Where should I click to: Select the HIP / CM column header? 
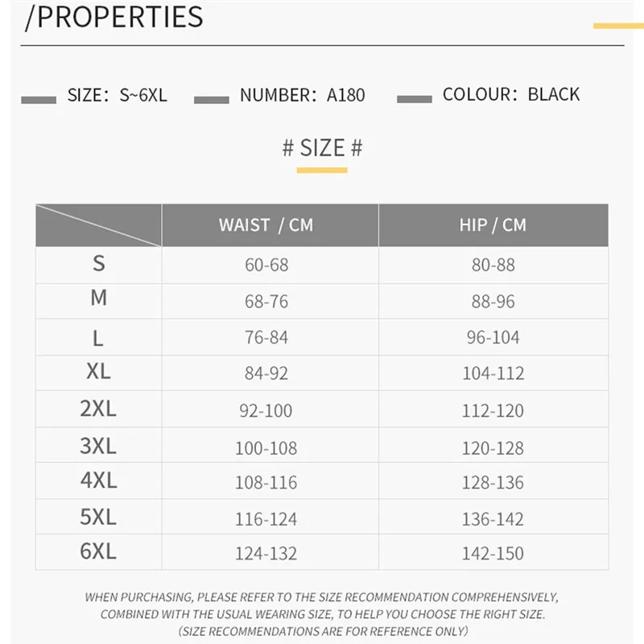(493, 225)
